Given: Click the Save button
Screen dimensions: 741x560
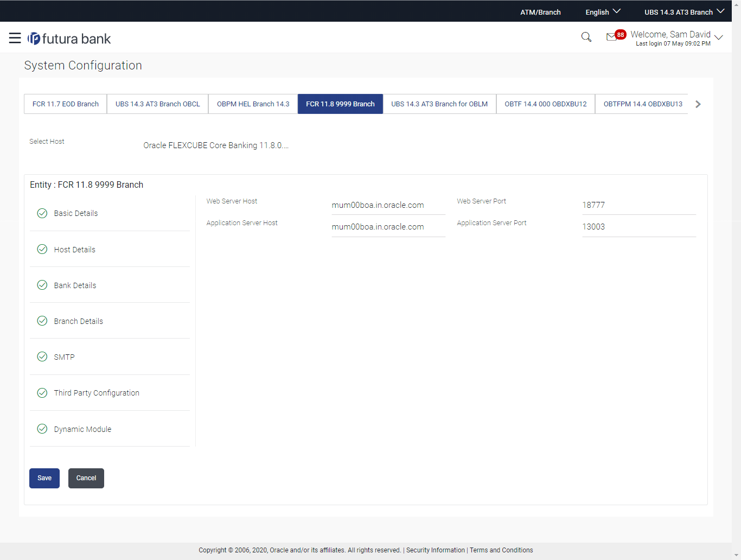Looking at the screenshot, I should click(44, 478).
